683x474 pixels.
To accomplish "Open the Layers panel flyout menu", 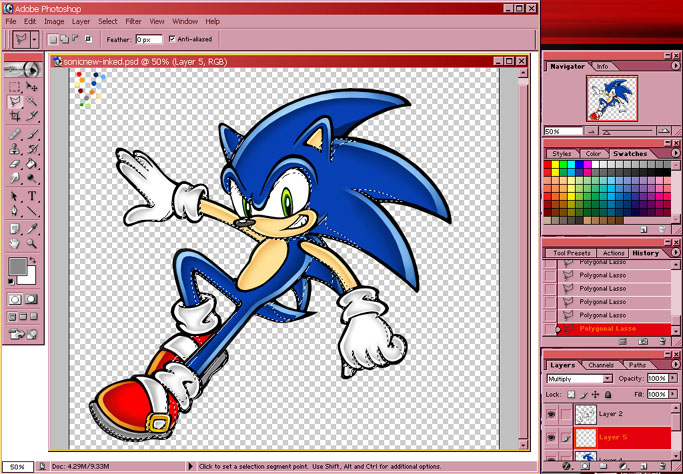I will [x=676, y=365].
